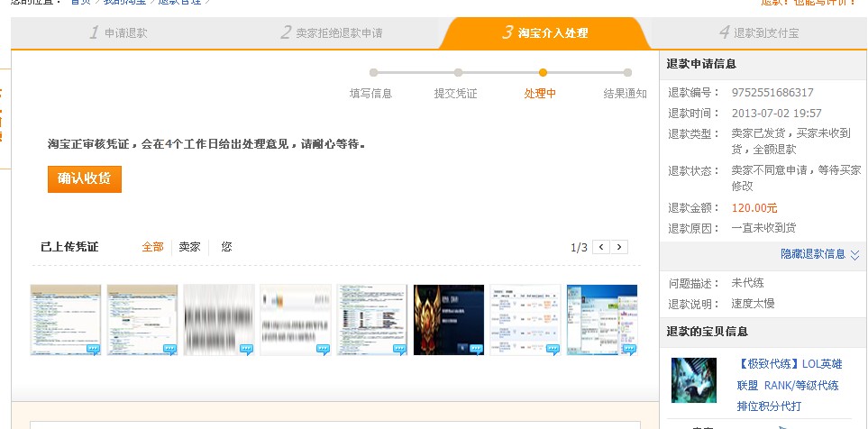Click comment bubble icon on orange-bar blurred thumbnail
Viewport: 868px width, 429px height.
tap(324, 350)
